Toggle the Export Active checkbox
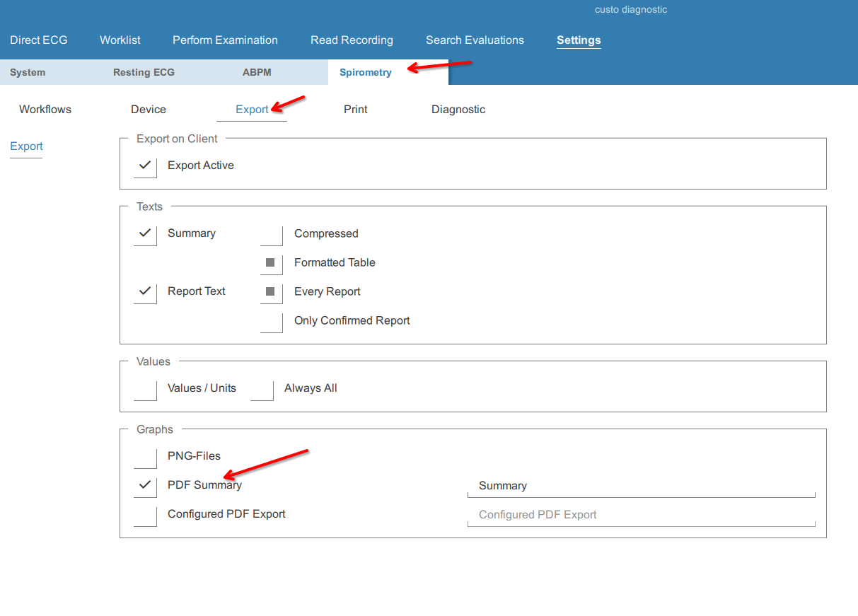Image resolution: width=858 pixels, height=616 pixels. (145, 166)
